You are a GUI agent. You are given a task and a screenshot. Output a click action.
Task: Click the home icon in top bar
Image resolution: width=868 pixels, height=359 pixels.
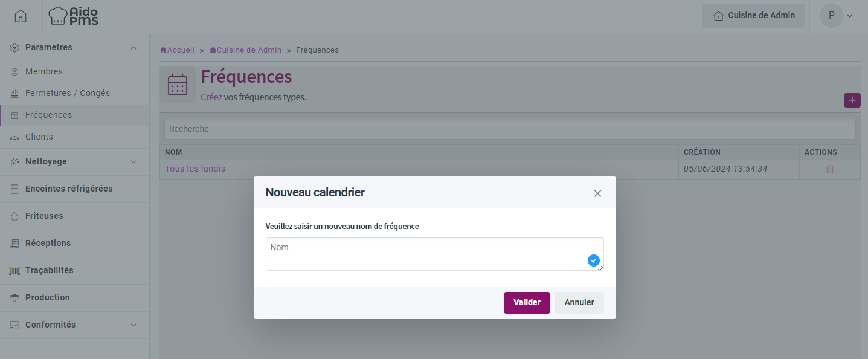click(x=21, y=16)
